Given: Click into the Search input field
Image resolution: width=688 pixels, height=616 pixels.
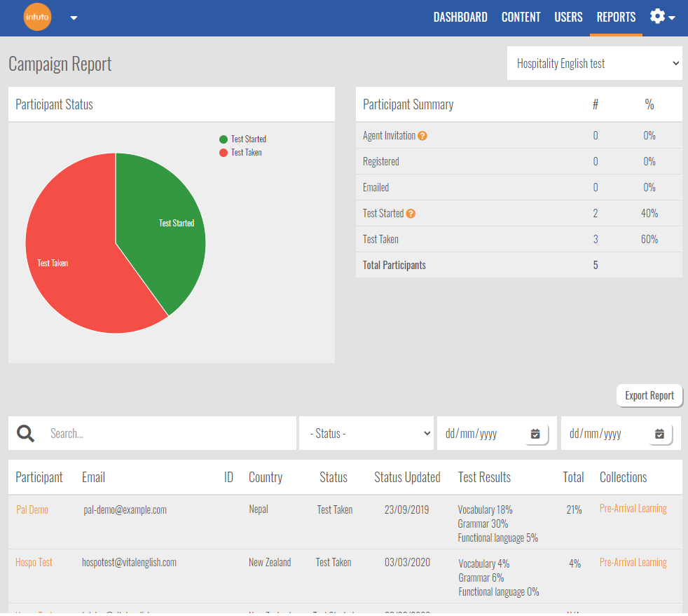Looking at the screenshot, I should 168,434.
